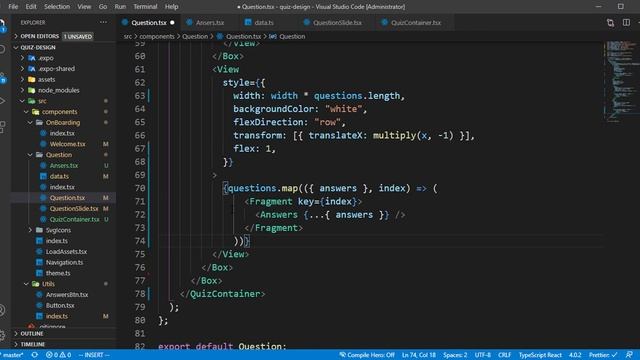This screenshot has height=360, width=640.
Task: Open the File menu
Action: coord(13,7)
